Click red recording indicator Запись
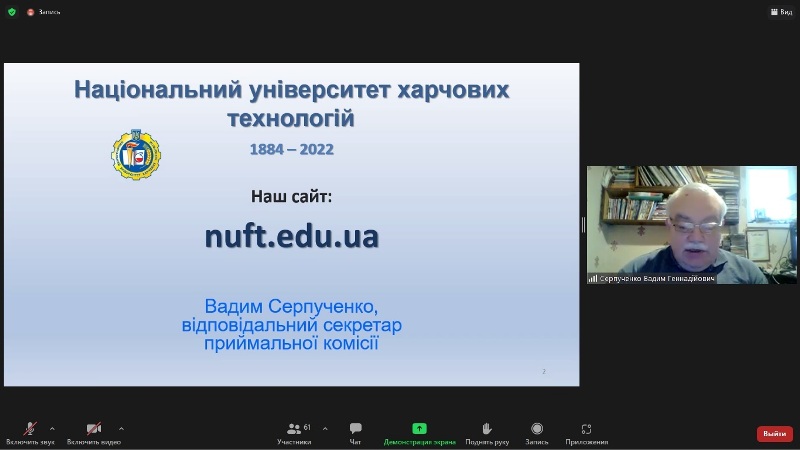This screenshot has height=450, width=800. pyautogui.click(x=44, y=12)
